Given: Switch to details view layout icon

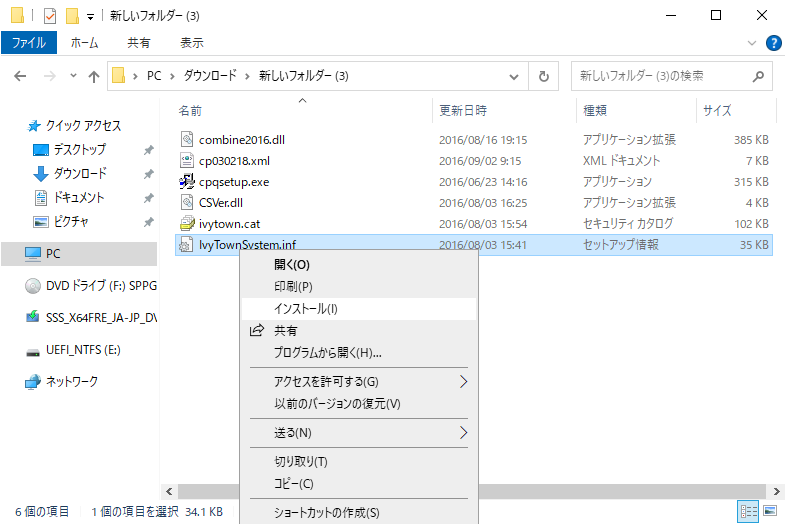Looking at the screenshot, I should [748, 511].
